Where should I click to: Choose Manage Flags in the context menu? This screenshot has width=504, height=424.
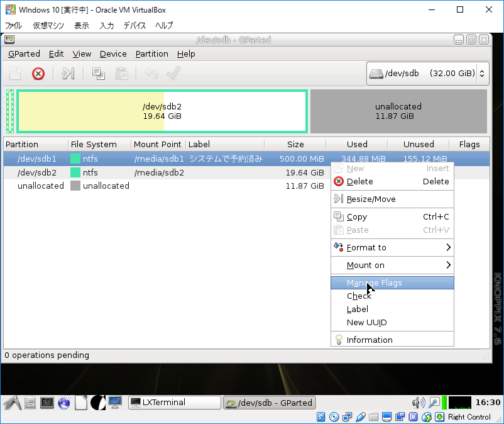click(392, 283)
